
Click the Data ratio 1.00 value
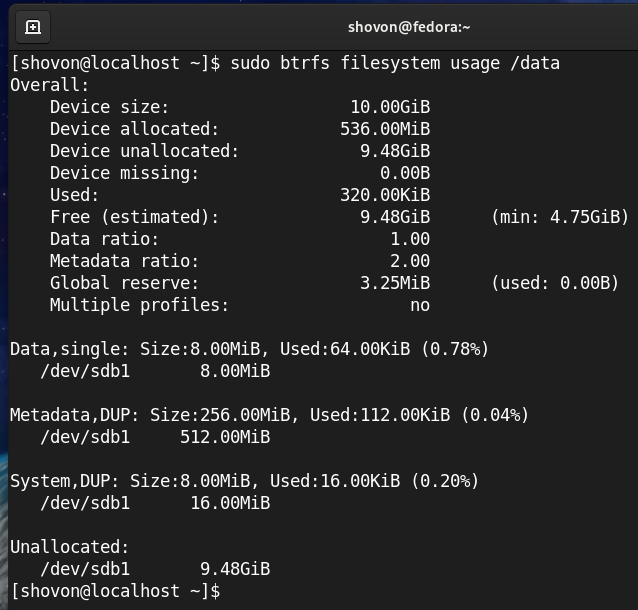[410, 239]
